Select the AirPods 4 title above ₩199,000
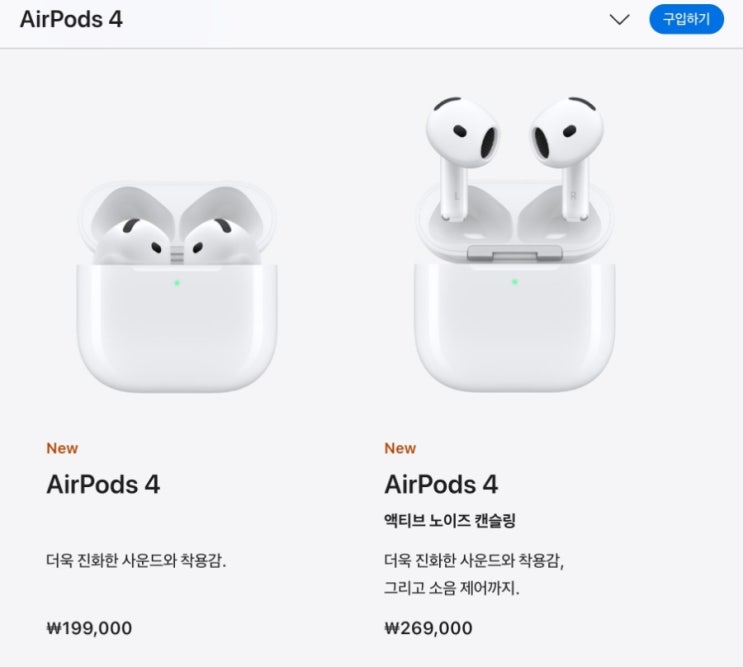This screenshot has height=667, width=743. pyautogui.click(x=103, y=485)
